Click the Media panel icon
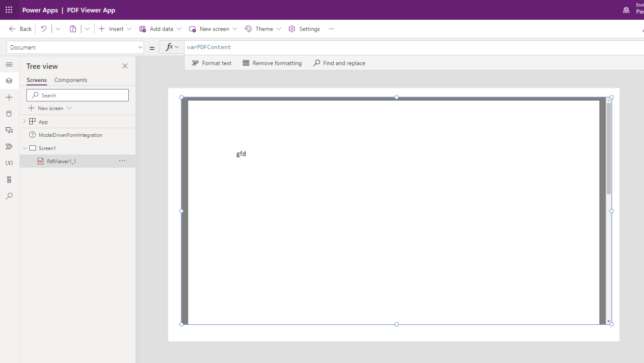Image resolution: width=644 pixels, height=363 pixels. (x=9, y=130)
